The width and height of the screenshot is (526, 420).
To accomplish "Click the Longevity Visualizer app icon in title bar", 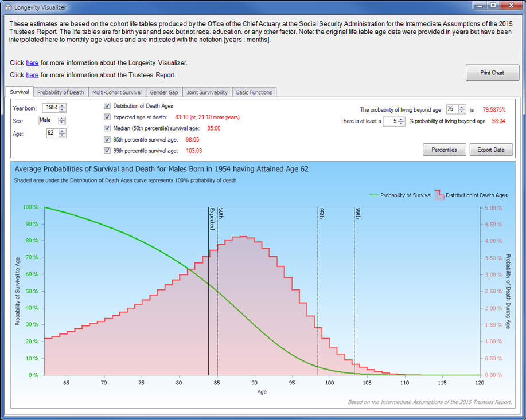I will tap(7, 7).
